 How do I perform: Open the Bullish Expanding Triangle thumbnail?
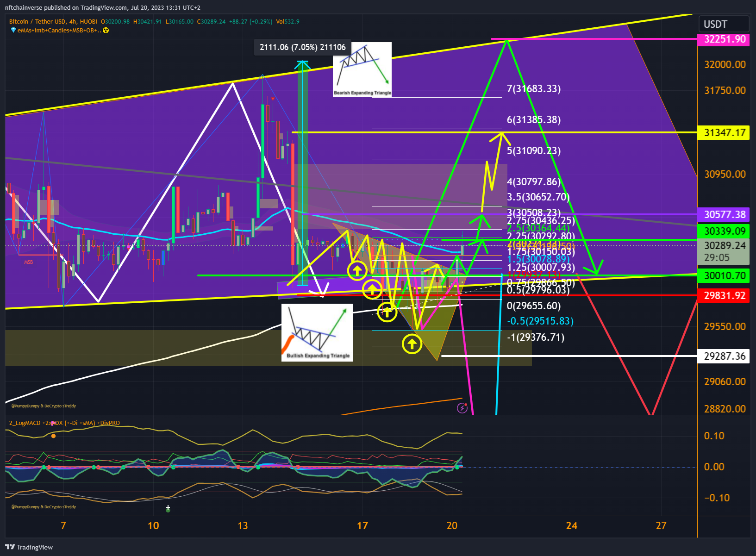pos(318,332)
